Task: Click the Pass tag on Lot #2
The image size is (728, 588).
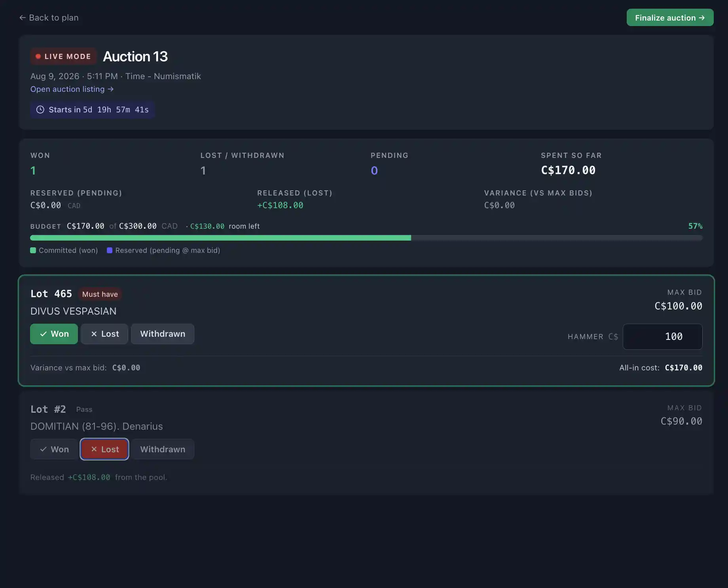Action: click(x=84, y=410)
